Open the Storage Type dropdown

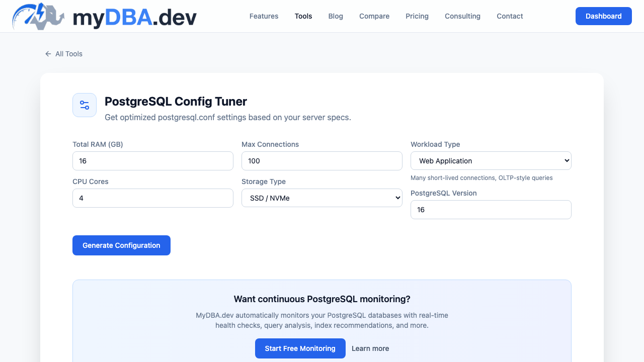[x=322, y=198]
